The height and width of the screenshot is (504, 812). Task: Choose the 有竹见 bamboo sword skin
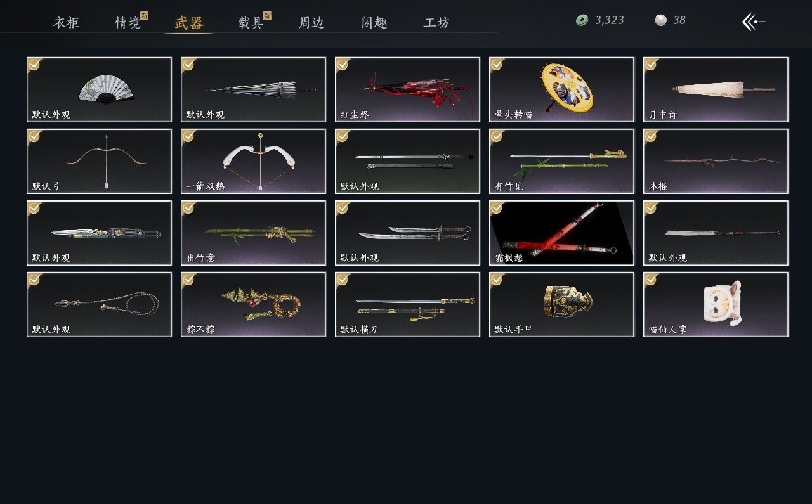pos(561,161)
